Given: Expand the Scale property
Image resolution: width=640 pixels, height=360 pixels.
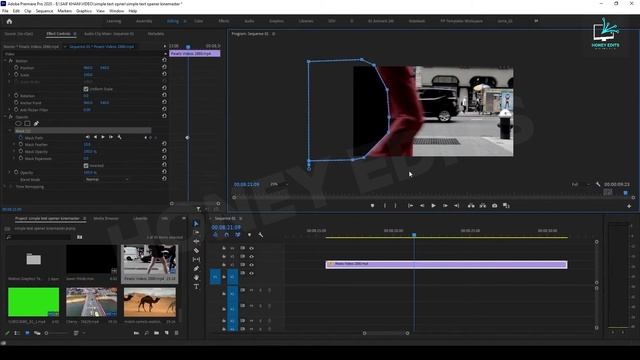Looking at the screenshot, I should (10, 75).
